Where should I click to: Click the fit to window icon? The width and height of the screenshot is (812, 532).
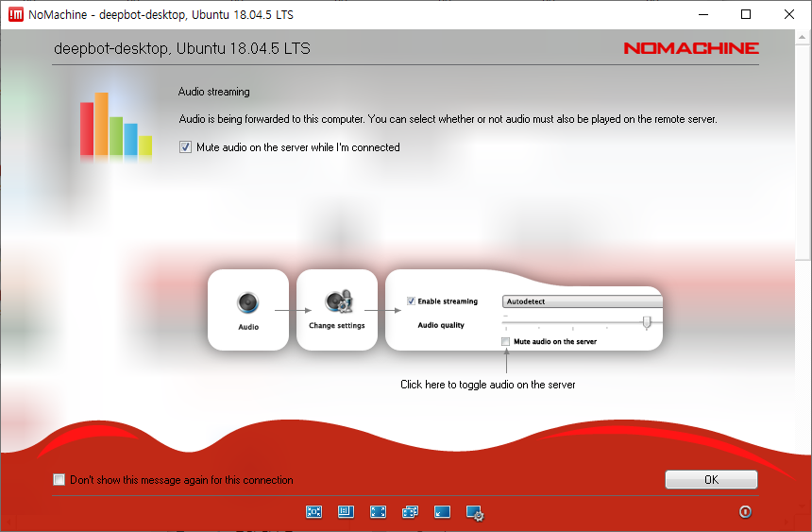click(x=313, y=512)
